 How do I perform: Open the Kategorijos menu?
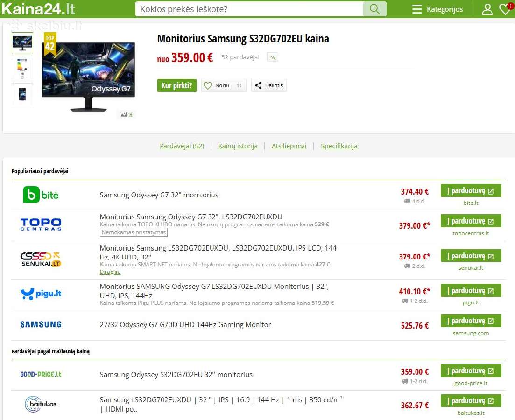coord(437,9)
